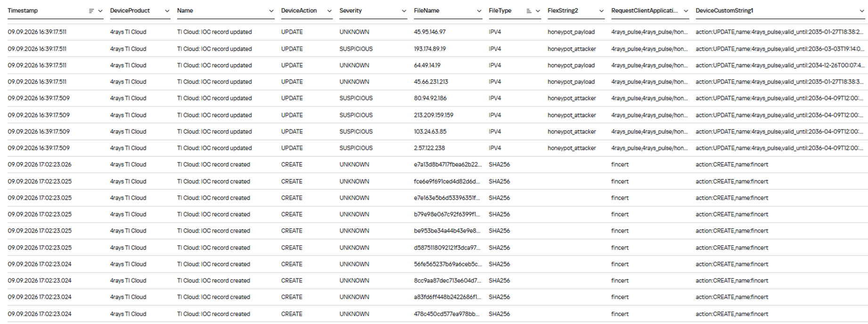Click the hash starting with 56fe565237b

tap(448, 265)
